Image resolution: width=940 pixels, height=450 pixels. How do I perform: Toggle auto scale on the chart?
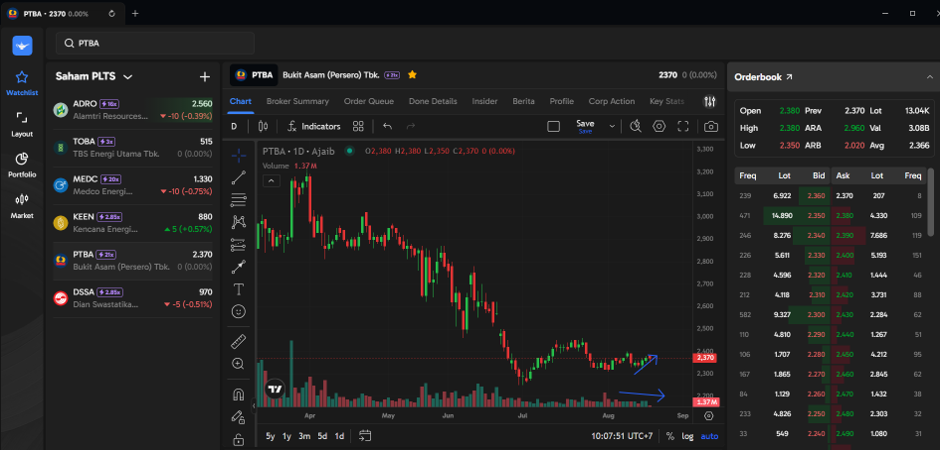pyautogui.click(x=709, y=436)
